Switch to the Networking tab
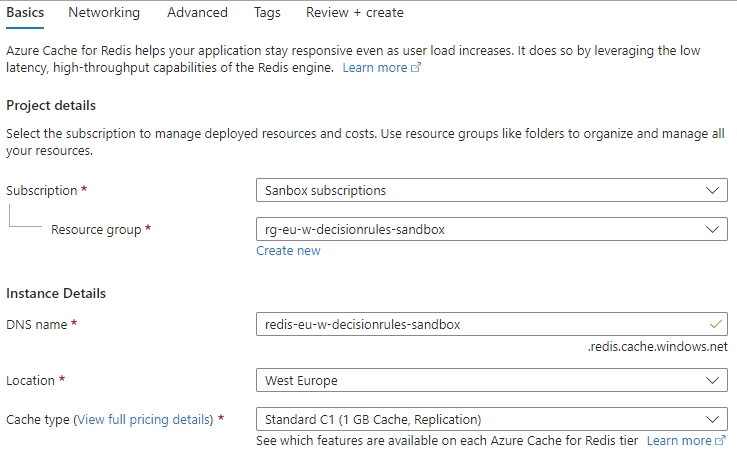This screenshot has height=452, width=737. coord(104,13)
